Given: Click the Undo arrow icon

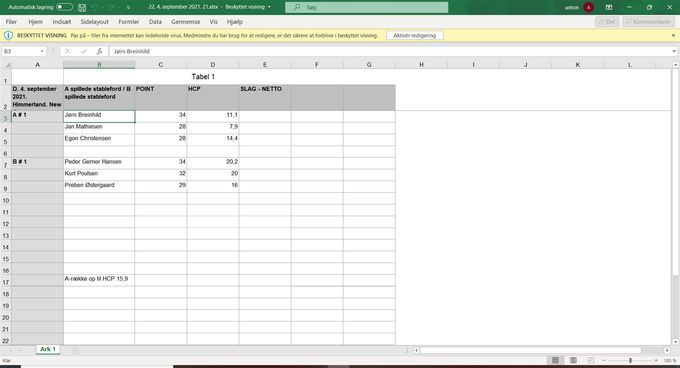Looking at the screenshot, I should point(95,7).
